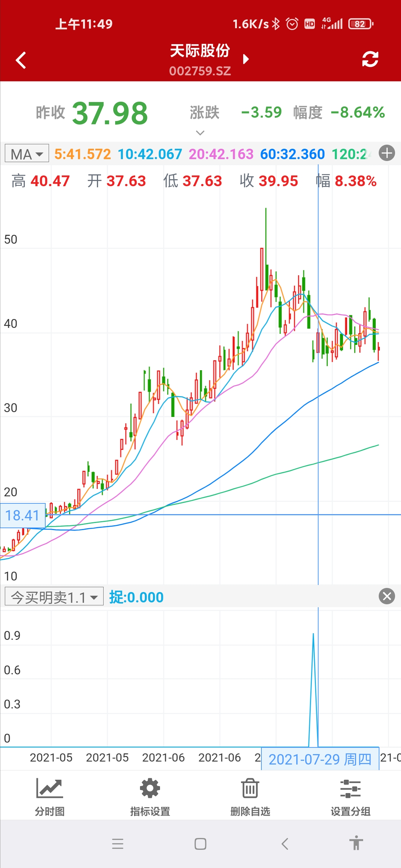Viewport: 401px width, 868px height.
Task: Switch to next stock using right triangle
Action: click(245, 59)
